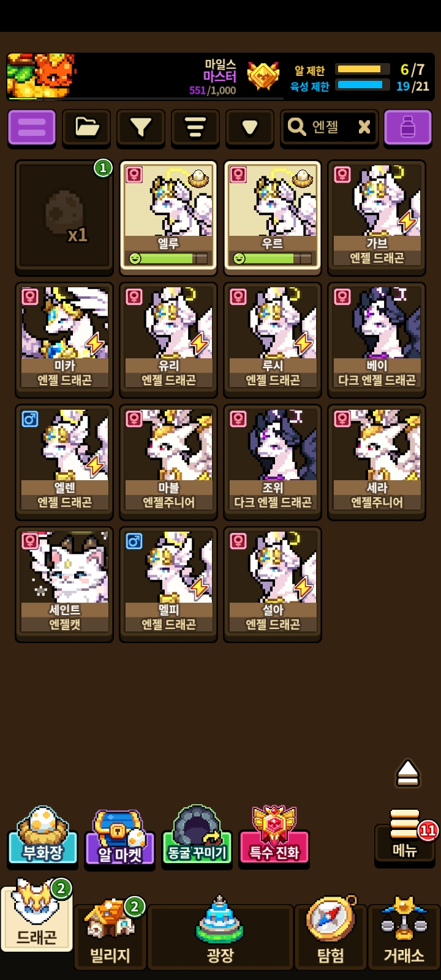The image size is (441, 980).
Task: Open the purple hamburger list menu
Action: click(x=32, y=127)
